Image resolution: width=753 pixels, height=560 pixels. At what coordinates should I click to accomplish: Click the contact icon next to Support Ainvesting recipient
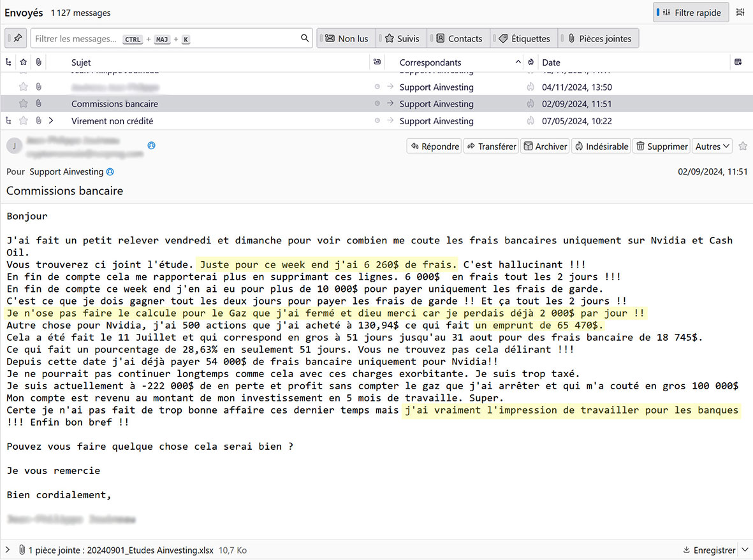coord(110,172)
